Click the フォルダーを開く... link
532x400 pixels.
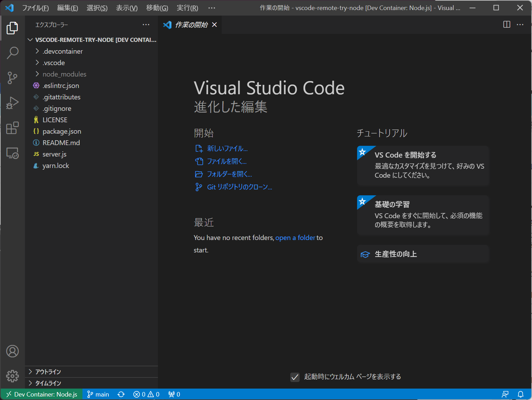[x=230, y=174]
